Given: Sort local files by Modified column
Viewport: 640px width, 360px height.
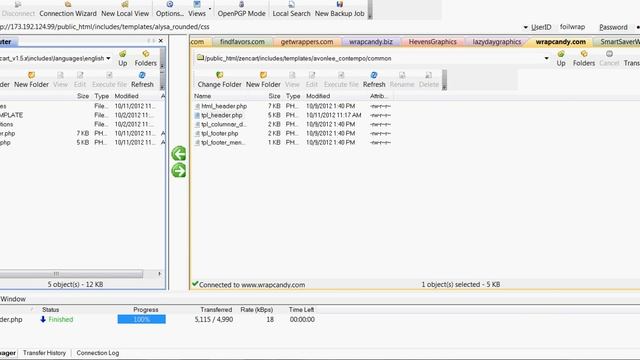Looking at the screenshot, I should tap(127, 96).
